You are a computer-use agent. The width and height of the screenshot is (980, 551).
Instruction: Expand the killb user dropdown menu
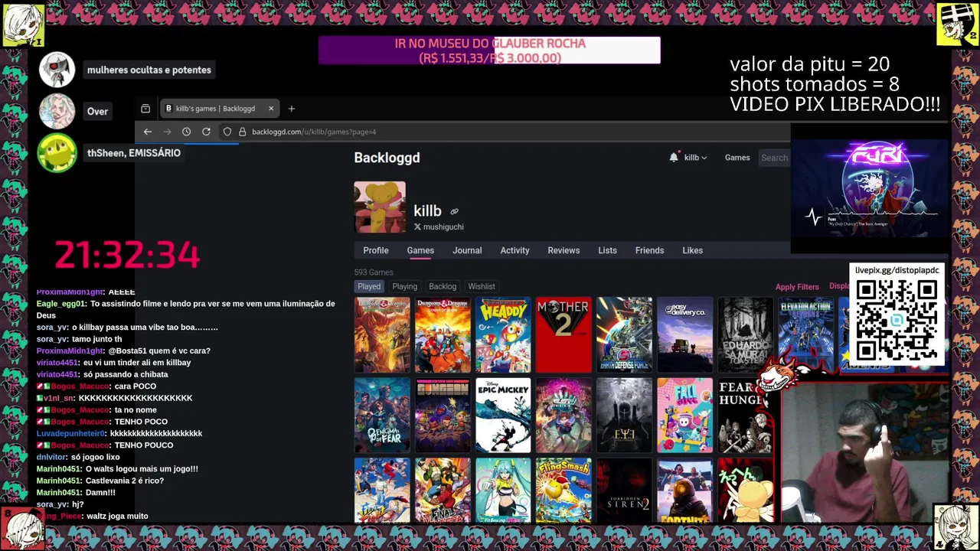pyautogui.click(x=695, y=158)
